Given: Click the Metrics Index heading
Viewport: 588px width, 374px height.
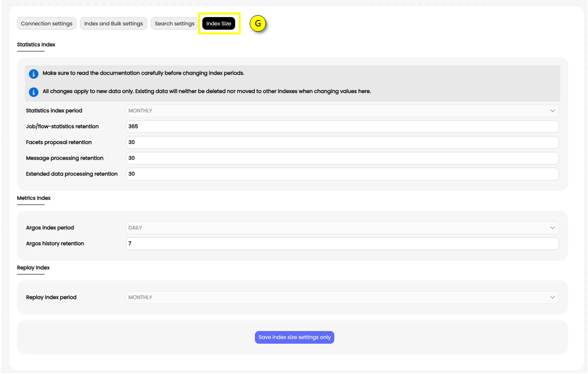Looking at the screenshot, I should point(34,198).
